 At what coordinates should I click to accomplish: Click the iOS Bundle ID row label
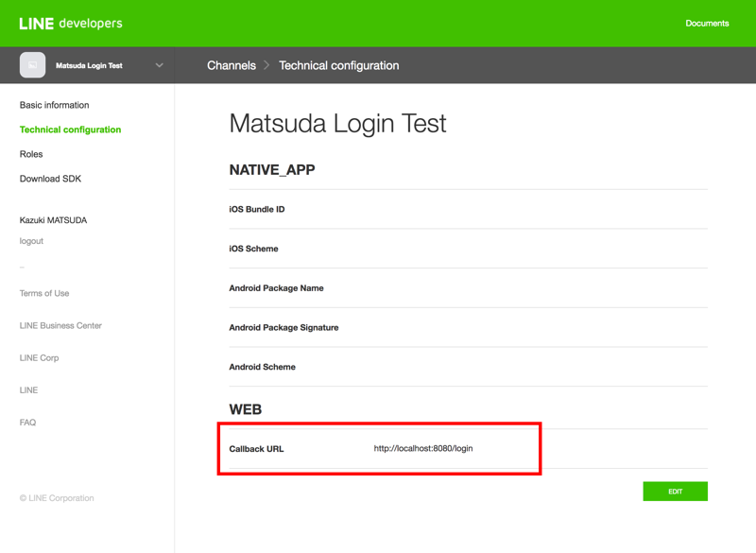pos(257,209)
